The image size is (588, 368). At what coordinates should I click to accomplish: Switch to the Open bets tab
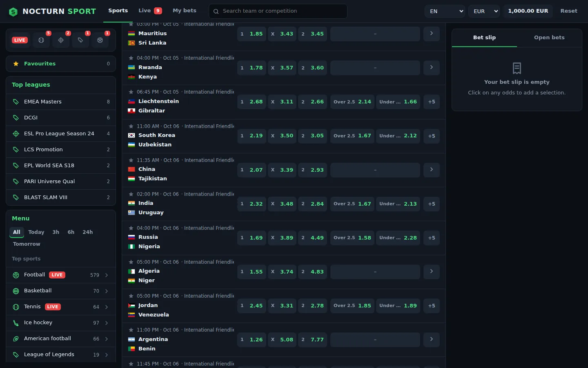[549, 38]
